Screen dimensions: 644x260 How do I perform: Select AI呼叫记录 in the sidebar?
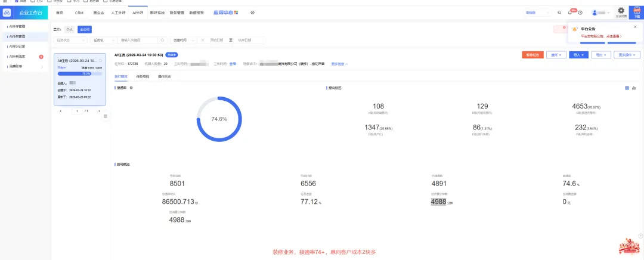[x=24, y=47]
